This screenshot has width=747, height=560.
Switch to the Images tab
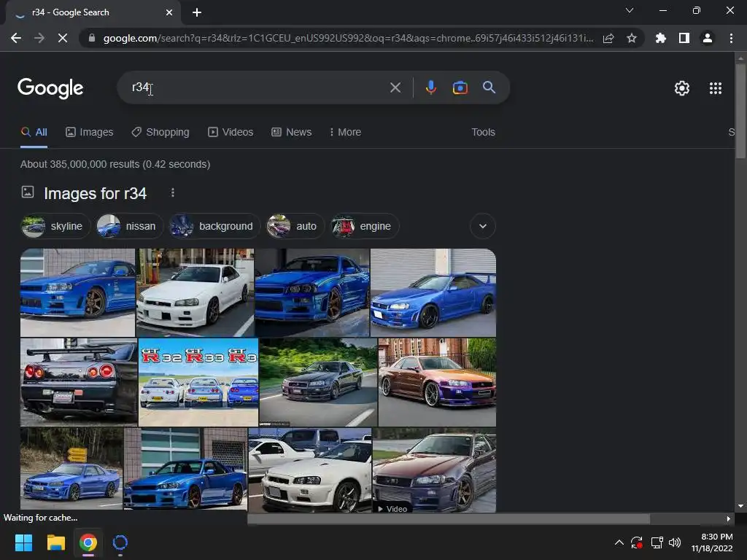click(90, 133)
